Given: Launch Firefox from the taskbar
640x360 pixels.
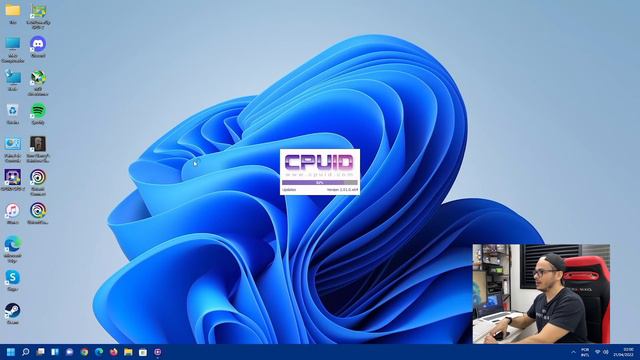Looking at the screenshot, I should (x=114, y=352).
